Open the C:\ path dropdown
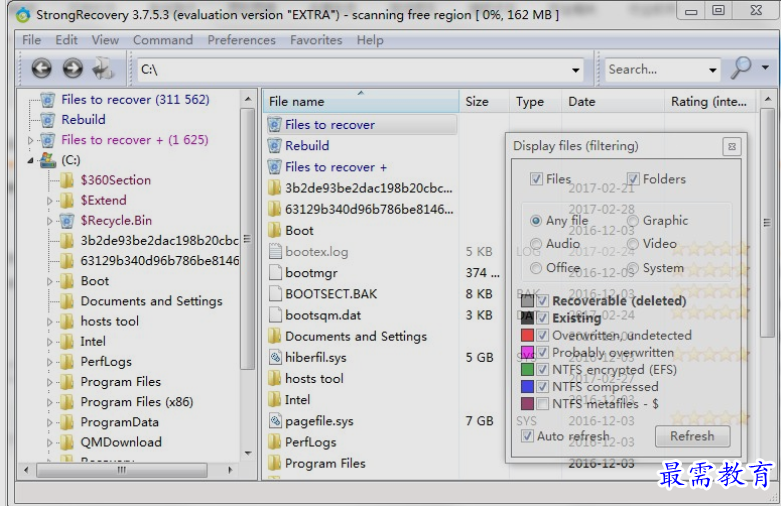Screen dimensions: 781x506 coord(576,70)
